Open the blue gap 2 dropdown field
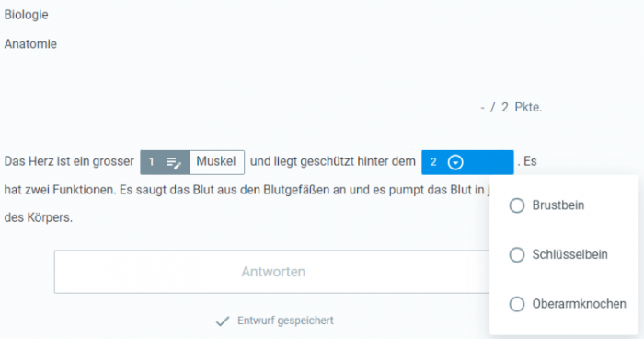 [x=467, y=162]
